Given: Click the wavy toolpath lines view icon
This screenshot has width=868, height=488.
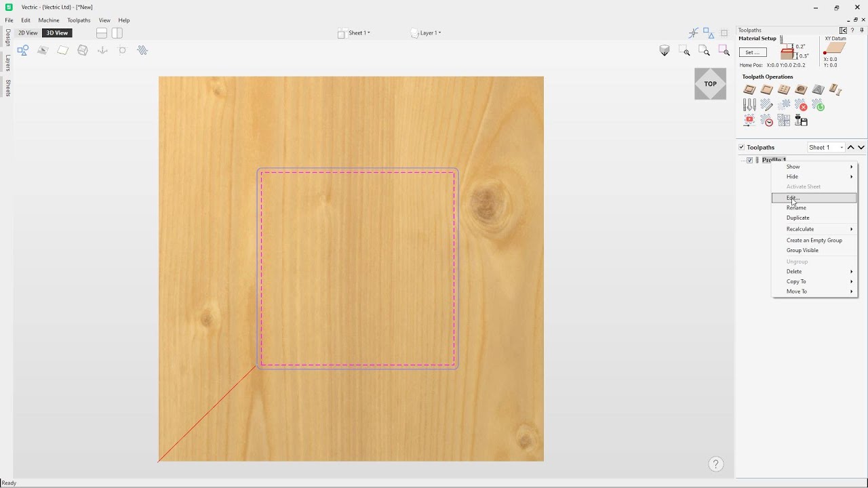Looking at the screenshot, I should point(142,50).
